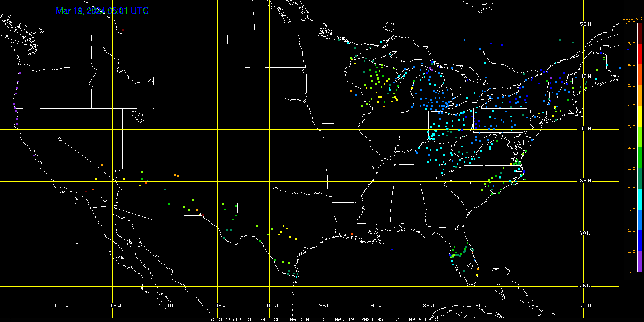This screenshot has width=644, height=322.
Task: Click the 5.0 colorbar value
Action: (631, 85)
